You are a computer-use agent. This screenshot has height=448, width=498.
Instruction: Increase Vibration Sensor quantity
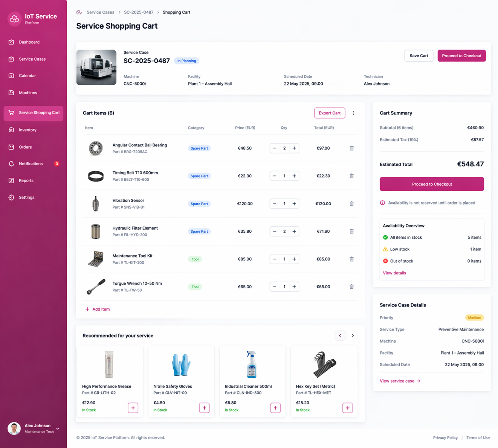click(294, 204)
